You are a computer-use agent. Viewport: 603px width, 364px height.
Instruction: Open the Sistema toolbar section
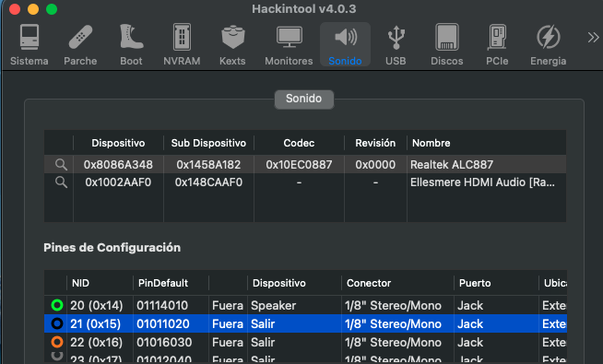click(30, 44)
